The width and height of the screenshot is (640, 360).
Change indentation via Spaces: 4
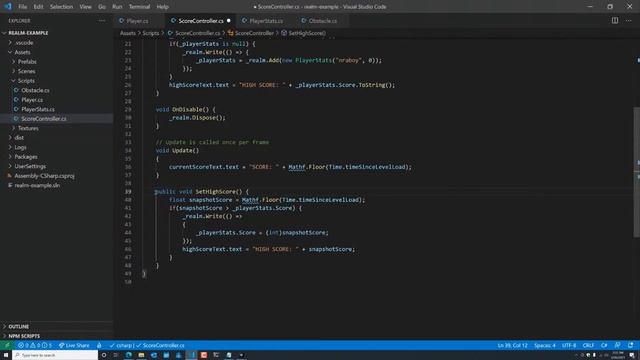545,345
